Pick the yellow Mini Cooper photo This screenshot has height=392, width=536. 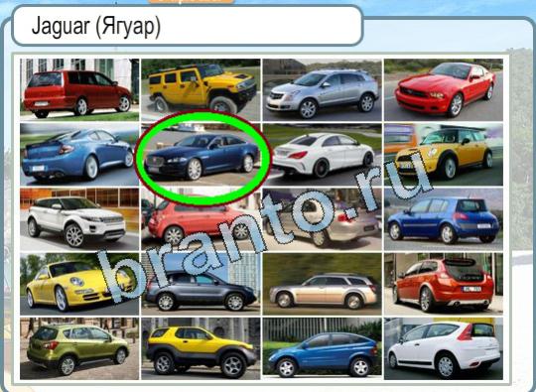coord(444,155)
